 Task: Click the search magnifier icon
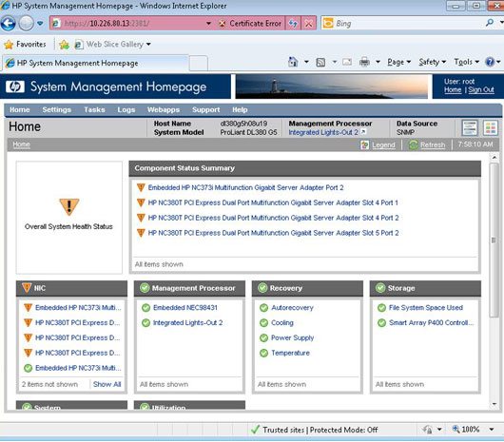[490, 23]
